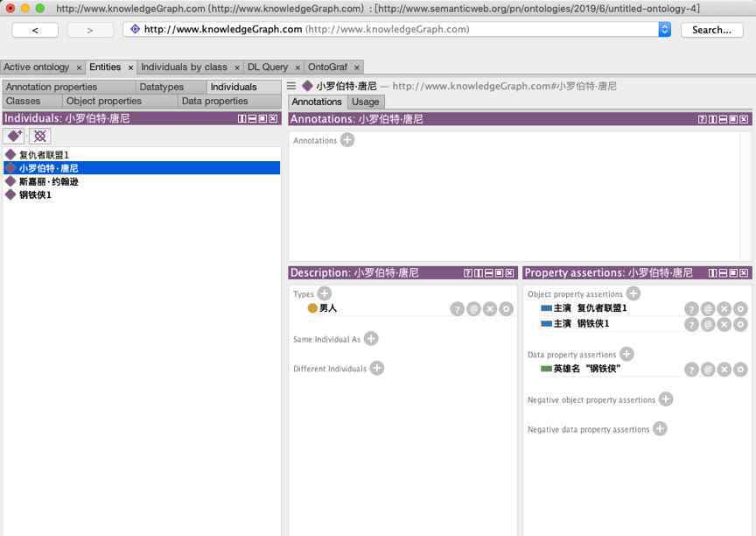Delete the 英雄名 data property assertion
Image resolution: width=756 pixels, height=536 pixels.
[x=724, y=370]
